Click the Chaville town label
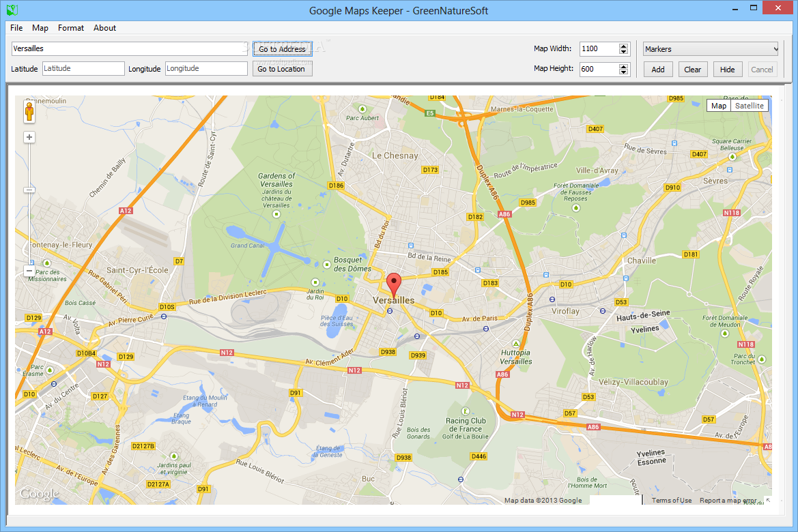This screenshot has height=532, width=798. (x=642, y=261)
